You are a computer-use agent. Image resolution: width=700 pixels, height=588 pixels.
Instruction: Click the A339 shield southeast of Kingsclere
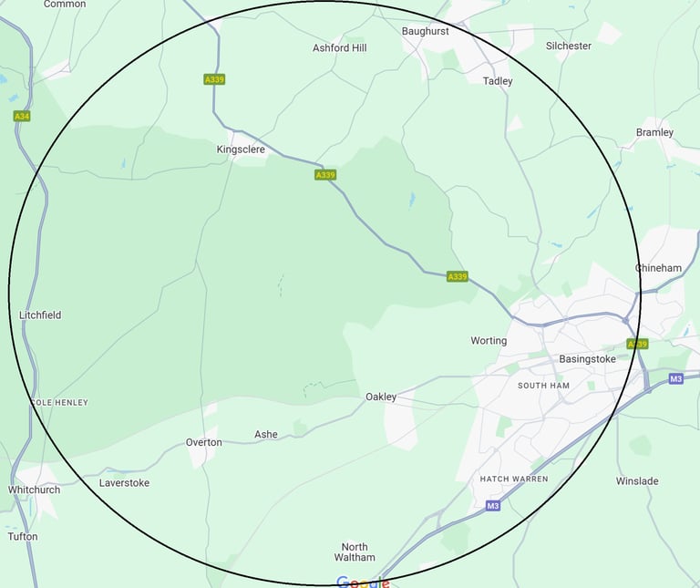point(325,175)
